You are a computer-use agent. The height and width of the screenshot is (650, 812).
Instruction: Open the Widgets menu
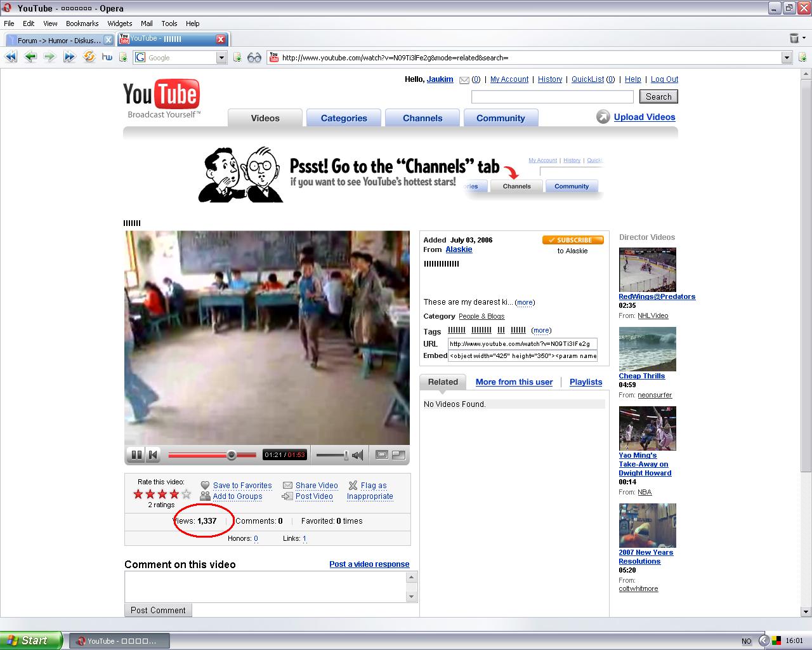tap(120, 23)
